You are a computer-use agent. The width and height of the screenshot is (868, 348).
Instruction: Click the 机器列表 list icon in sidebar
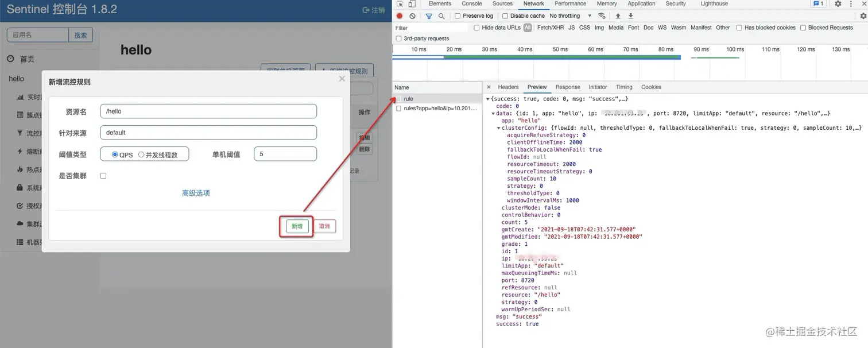tap(20, 242)
